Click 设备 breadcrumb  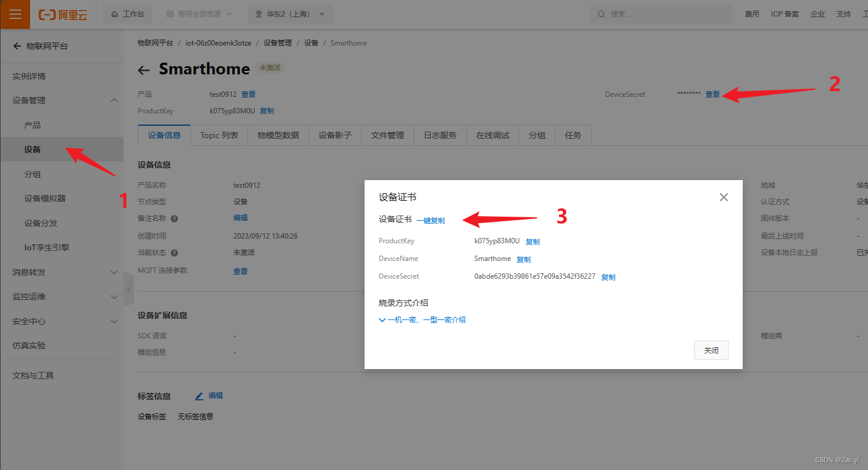coord(311,43)
